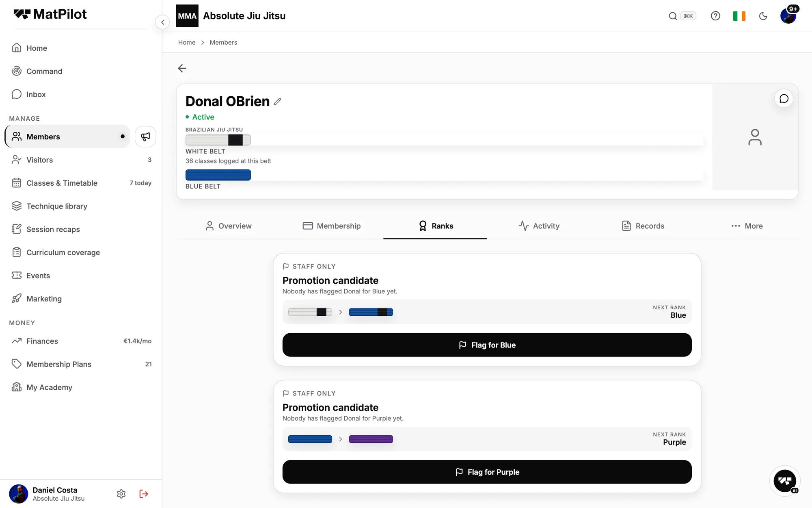The width and height of the screenshot is (812, 508).
Task: Click the MMA academy logo
Action: pyautogui.click(x=187, y=16)
